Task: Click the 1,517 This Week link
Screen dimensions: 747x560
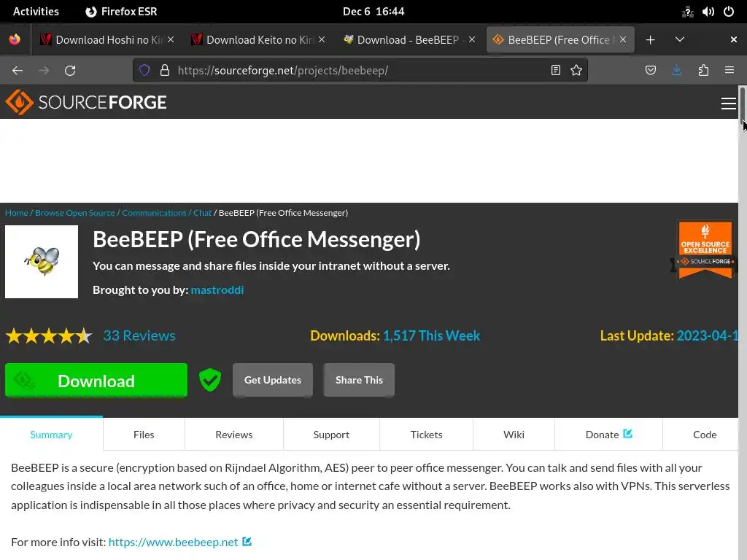Action: [x=431, y=335]
